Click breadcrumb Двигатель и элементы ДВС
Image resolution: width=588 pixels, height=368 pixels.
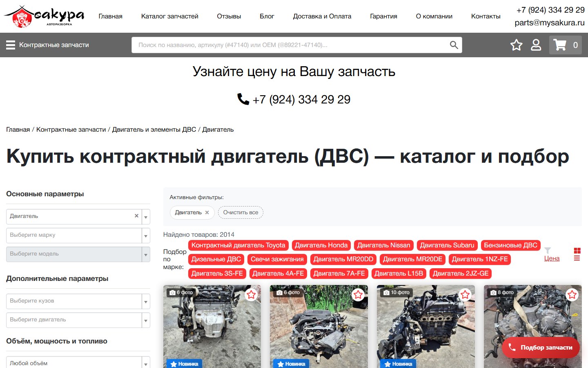pos(154,130)
